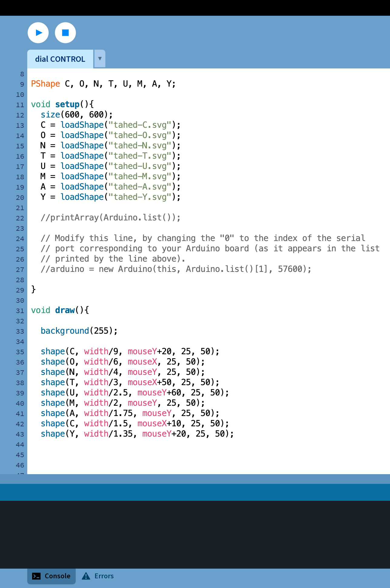Switch to the Console panel
Screen dimensions: 390x588
[51, 576]
